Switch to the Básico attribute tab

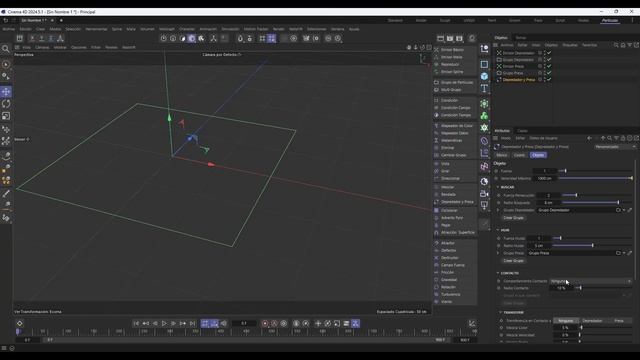coord(502,155)
